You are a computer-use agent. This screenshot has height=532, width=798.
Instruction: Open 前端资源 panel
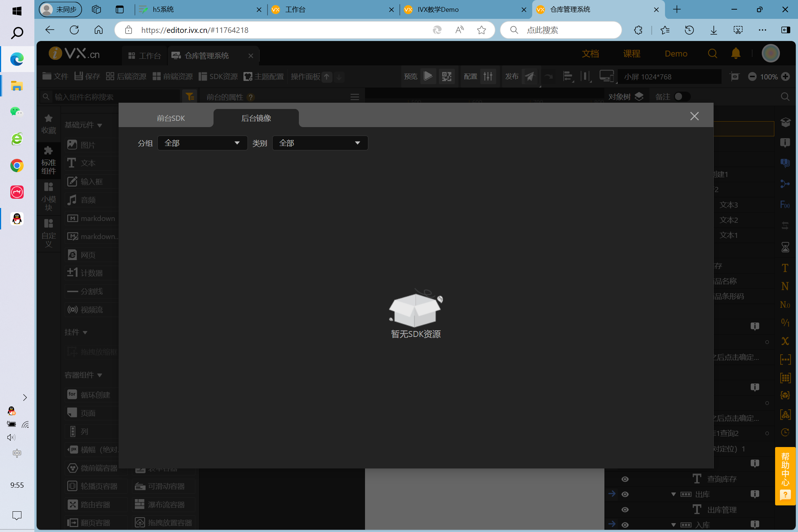point(173,76)
